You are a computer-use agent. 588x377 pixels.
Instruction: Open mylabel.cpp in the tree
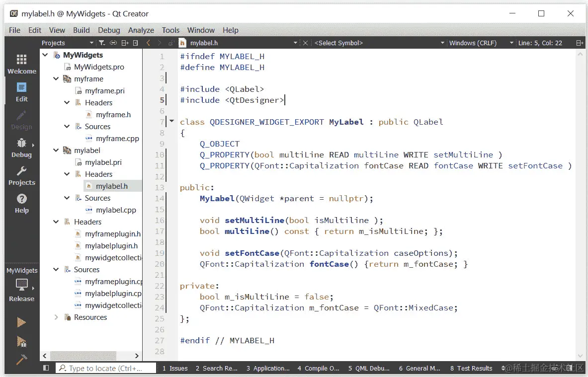click(x=115, y=210)
